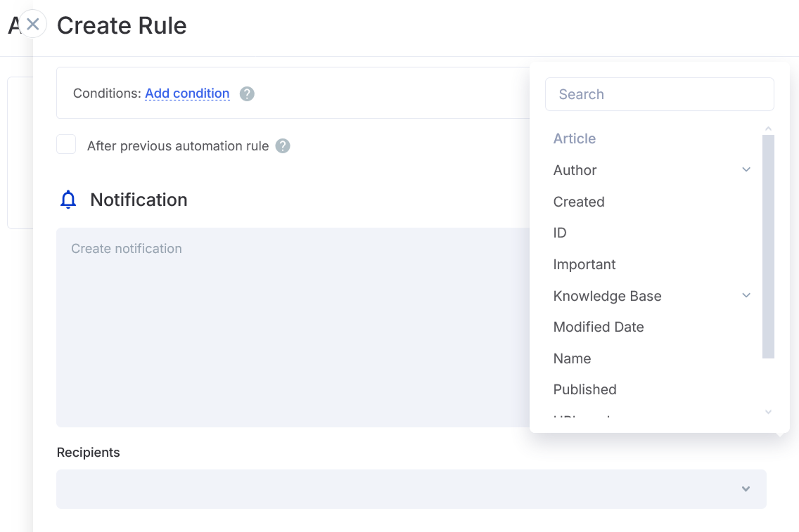799x532 pixels.
Task: Enable After previous automation rule checkbox
Action: (66, 145)
